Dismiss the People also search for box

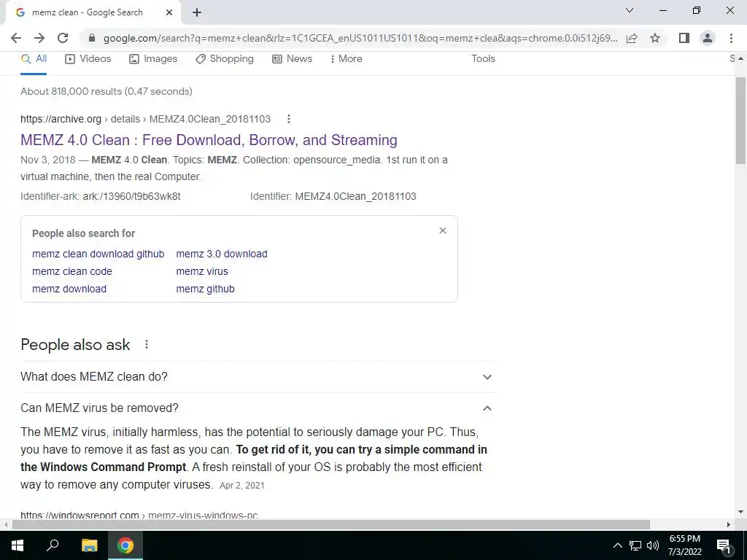click(x=443, y=230)
